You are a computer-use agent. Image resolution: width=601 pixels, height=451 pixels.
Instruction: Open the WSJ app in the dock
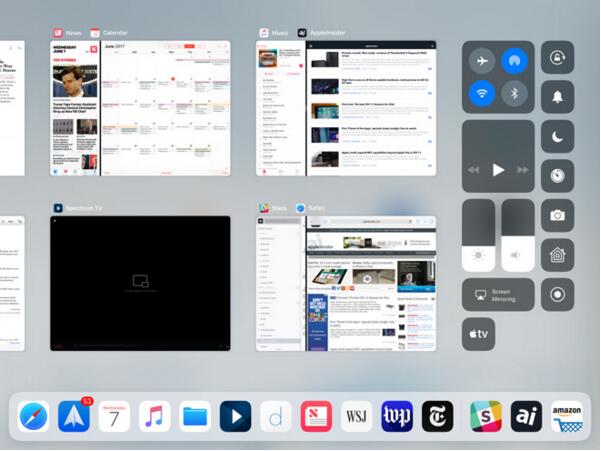pyautogui.click(x=356, y=416)
